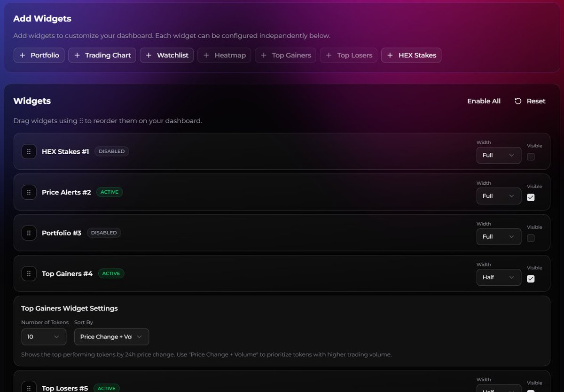Select the Price Alerts #2 widget title

click(x=66, y=192)
